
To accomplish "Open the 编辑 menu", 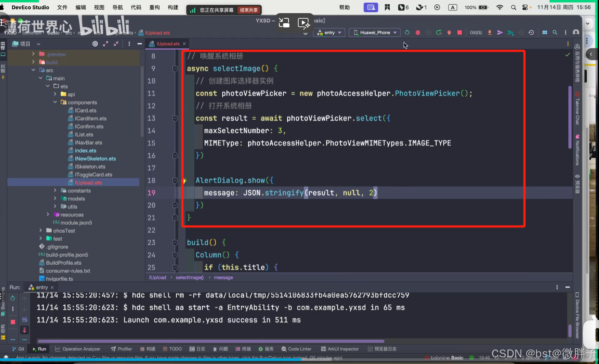I will tap(81, 7).
